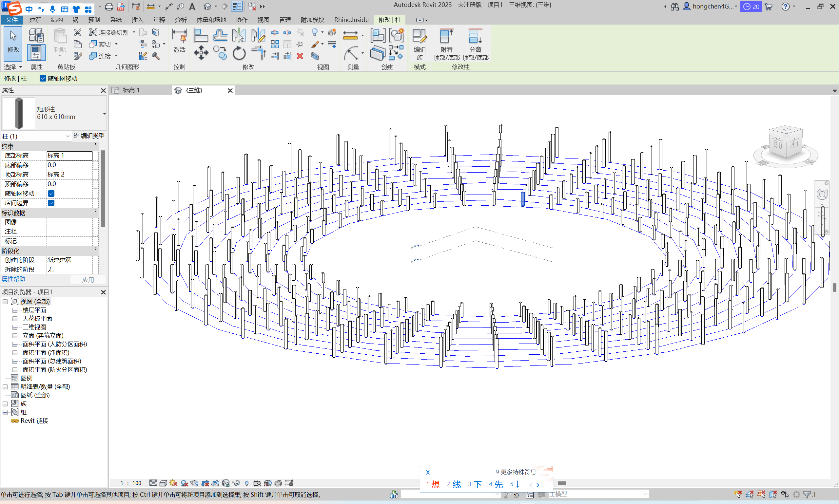
Task: Click the ViewCube front face
Action: [778, 143]
